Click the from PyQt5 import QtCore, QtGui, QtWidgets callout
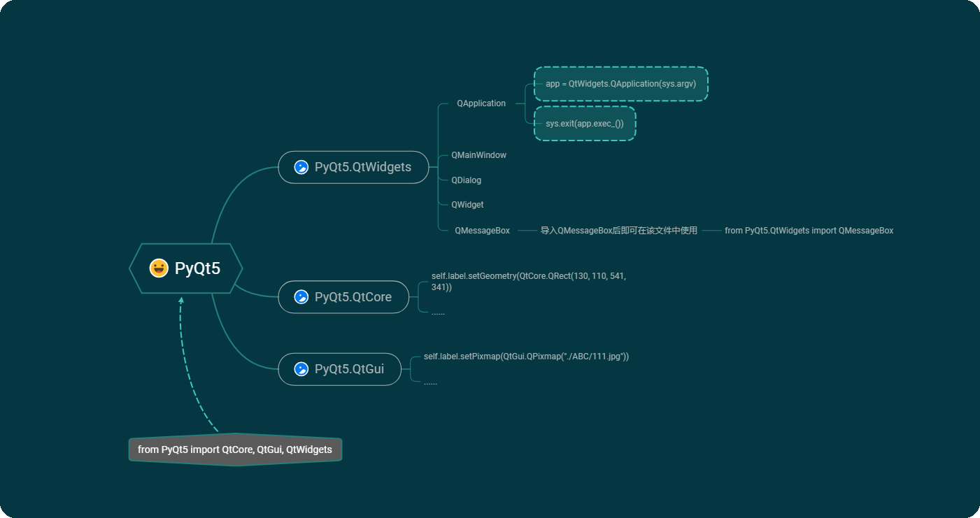The width and height of the screenshot is (980, 518). 235,449
